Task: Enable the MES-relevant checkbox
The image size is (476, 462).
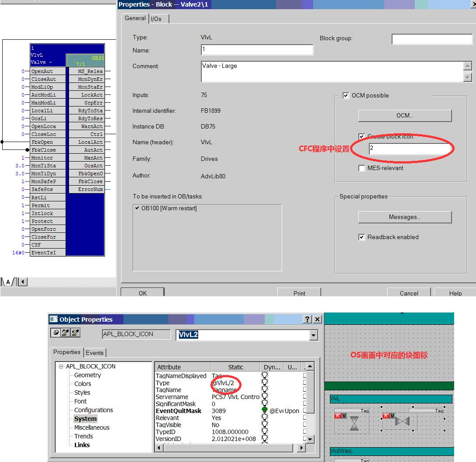Action: coord(361,168)
